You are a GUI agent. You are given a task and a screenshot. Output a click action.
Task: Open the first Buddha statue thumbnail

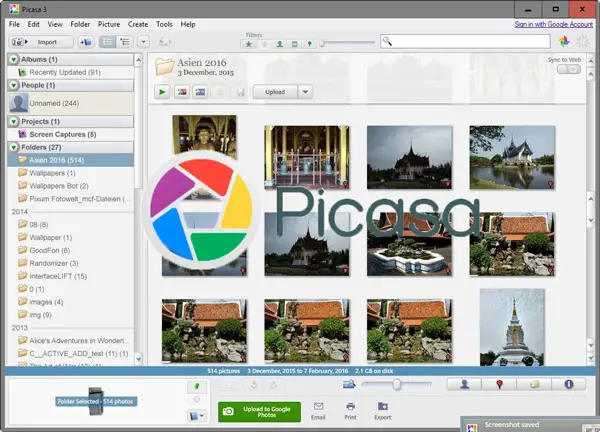[204, 137]
